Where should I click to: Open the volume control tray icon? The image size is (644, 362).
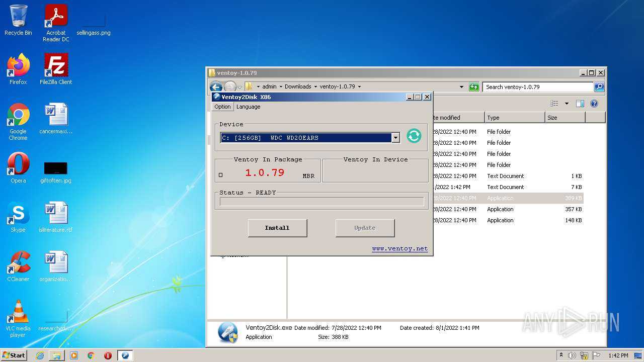tap(572, 355)
